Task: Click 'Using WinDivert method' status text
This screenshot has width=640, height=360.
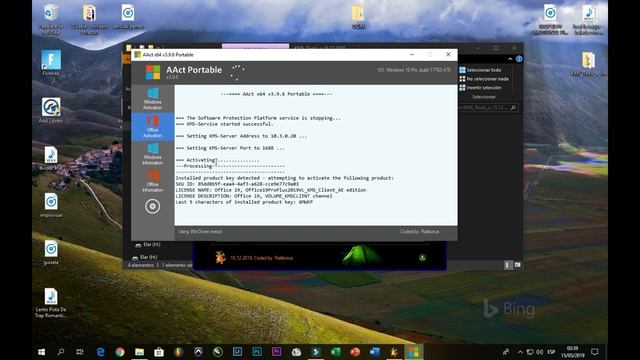Action: pyautogui.click(x=200, y=232)
